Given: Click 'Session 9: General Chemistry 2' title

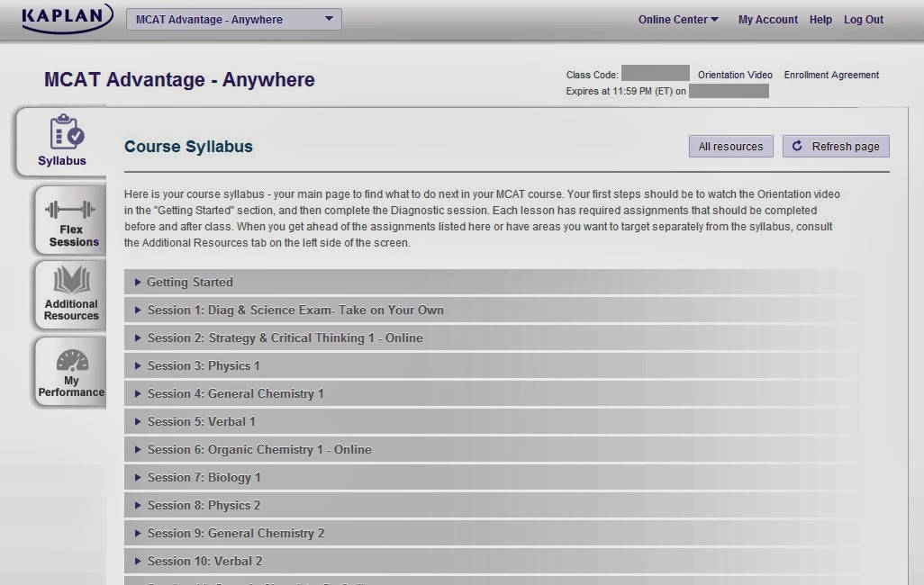Looking at the screenshot, I should [236, 533].
